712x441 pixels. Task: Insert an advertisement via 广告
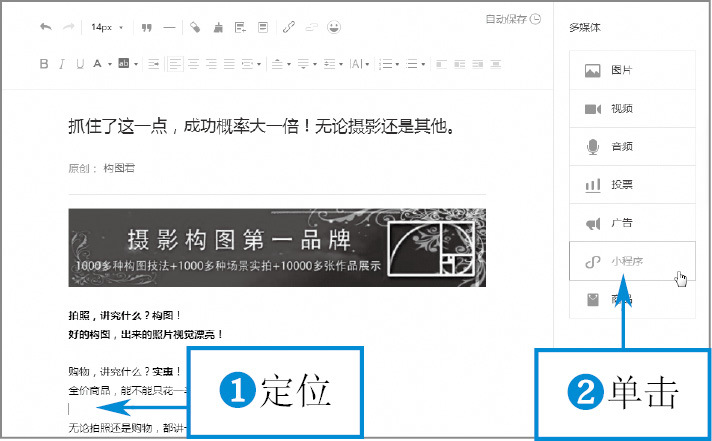[632, 223]
